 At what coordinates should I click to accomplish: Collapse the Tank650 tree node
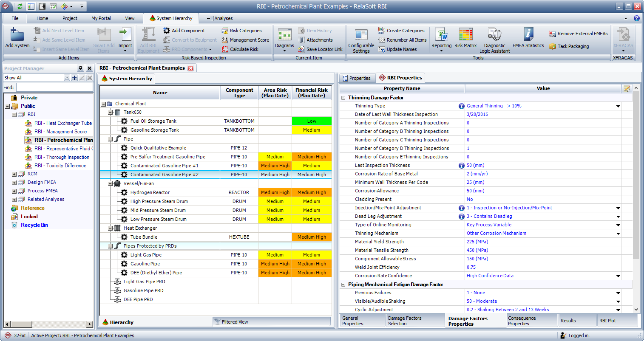pos(111,113)
